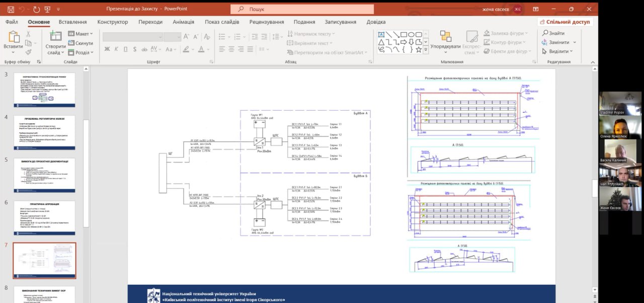
Task: Pick the star shape in shapes gallery
Action: 419,49
